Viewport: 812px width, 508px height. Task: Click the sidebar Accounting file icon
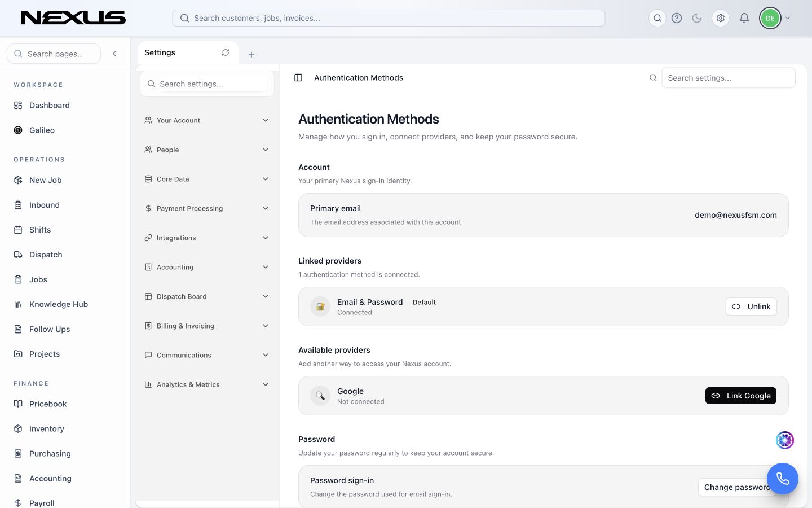pyautogui.click(x=18, y=478)
